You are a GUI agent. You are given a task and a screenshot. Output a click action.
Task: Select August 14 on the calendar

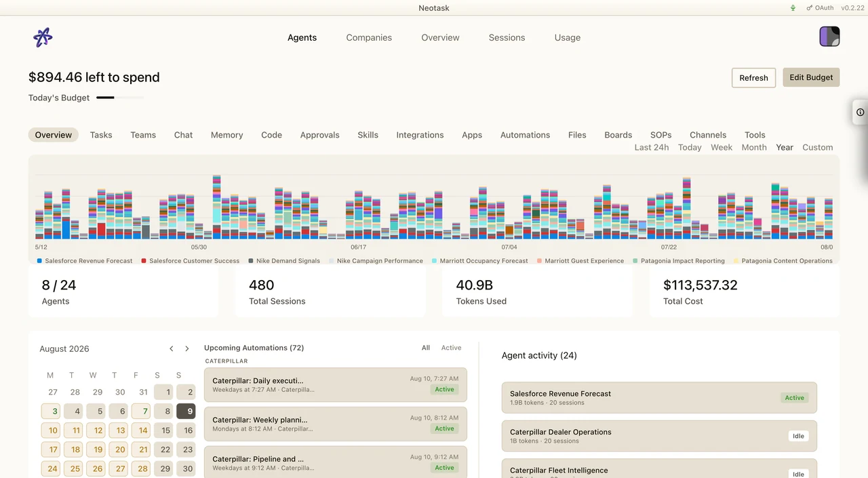coord(141,430)
